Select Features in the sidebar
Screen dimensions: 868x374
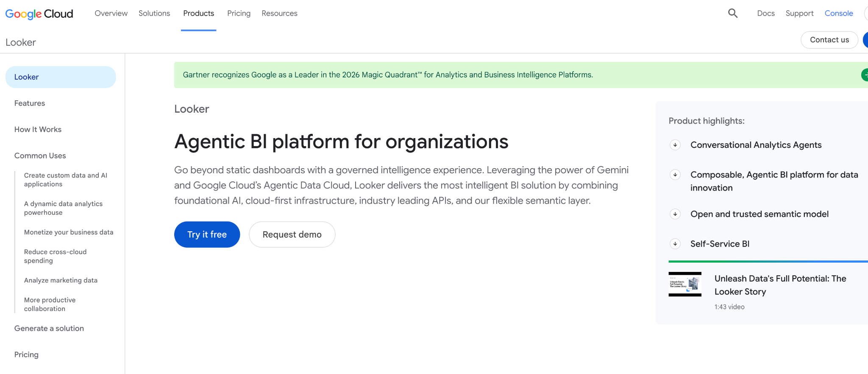30,103
